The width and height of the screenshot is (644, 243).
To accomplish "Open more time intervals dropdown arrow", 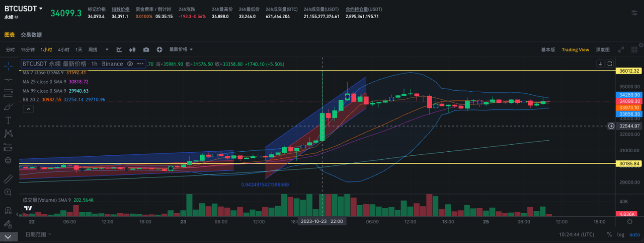I will [107, 49].
